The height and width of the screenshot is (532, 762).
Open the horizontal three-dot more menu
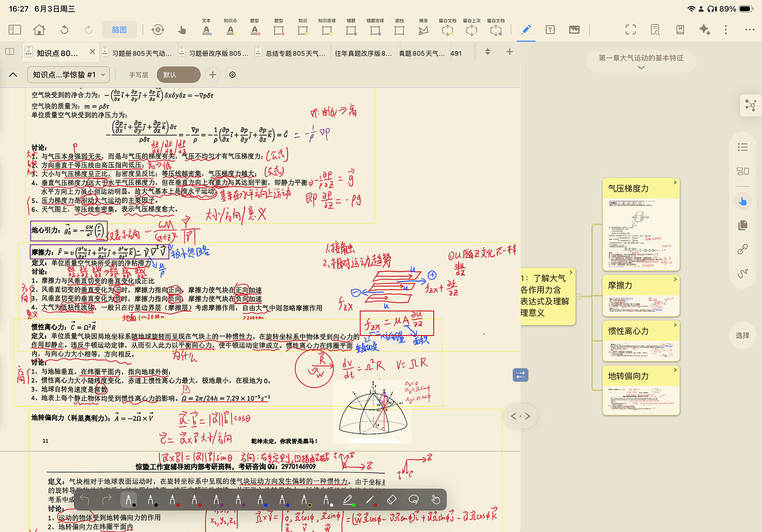click(x=750, y=30)
